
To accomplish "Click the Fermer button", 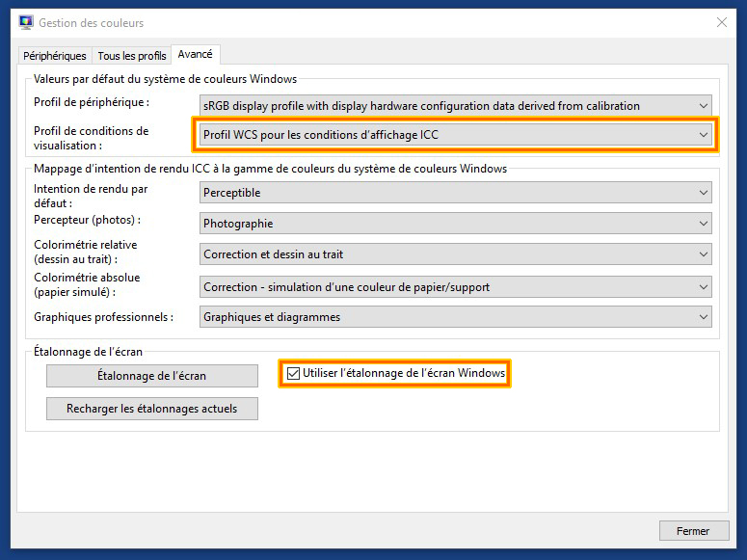I will (693, 531).
